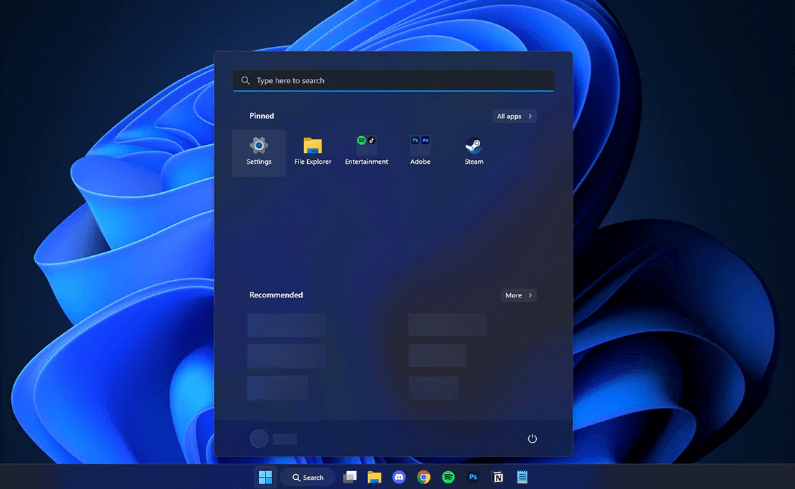Open Notion from the taskbar
The width and height of the screenshot is (795, 489).
coord(498,477)
